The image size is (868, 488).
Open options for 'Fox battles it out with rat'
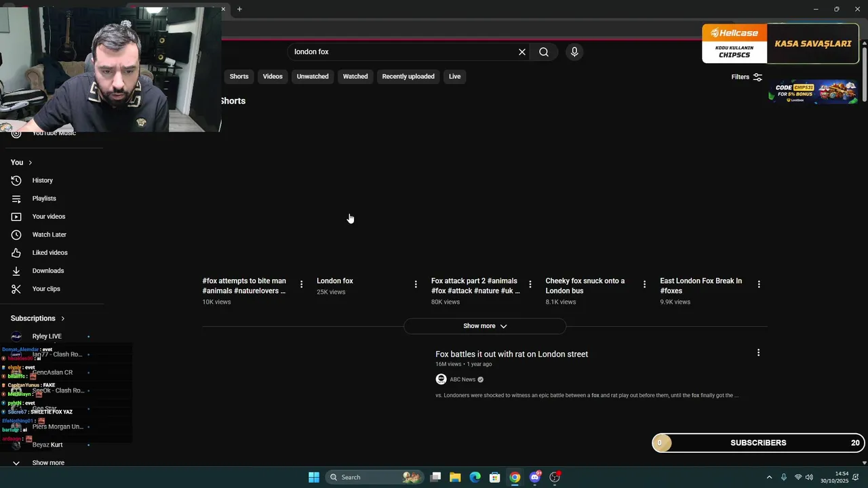tap(758, 353)
